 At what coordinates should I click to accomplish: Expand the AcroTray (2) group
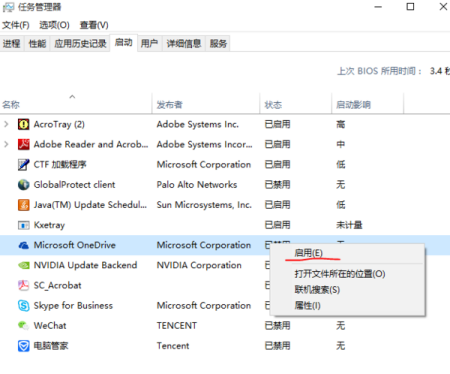6,124
